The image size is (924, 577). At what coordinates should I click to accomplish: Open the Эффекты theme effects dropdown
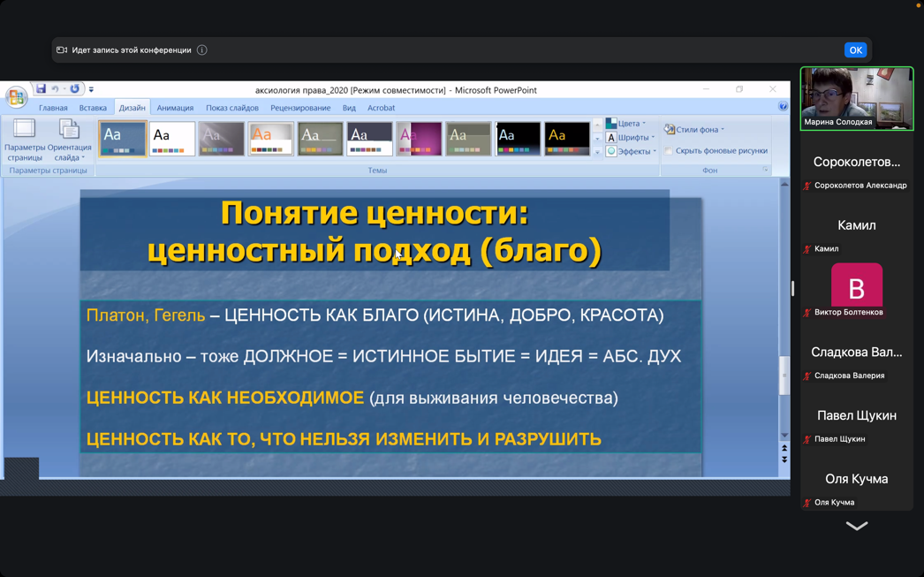pyautogui.click(x=631, y=151)
